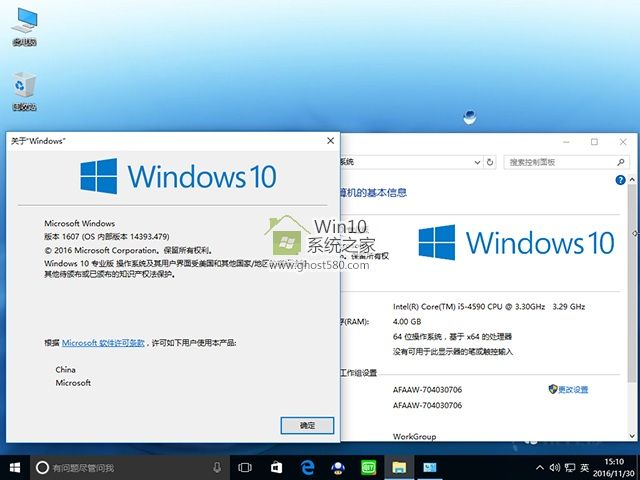Open Microsoft Edge from the taskbar
The image size is (640, 480).
307,467
